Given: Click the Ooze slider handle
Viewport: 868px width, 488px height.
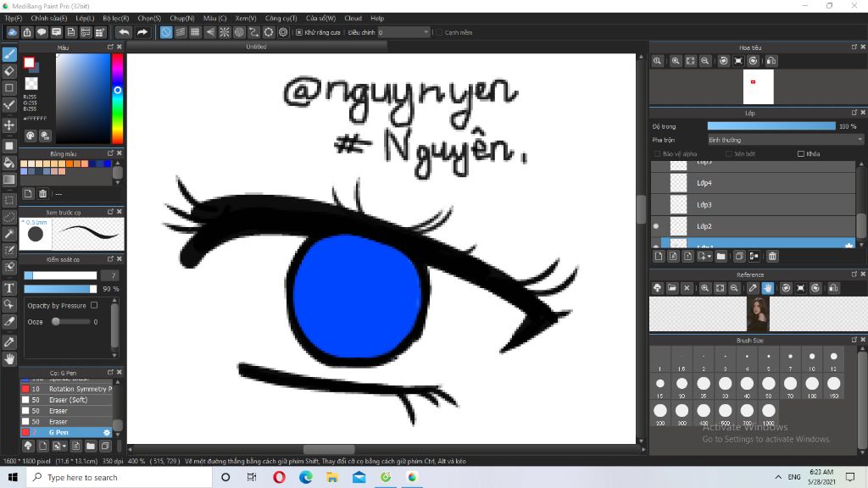Looking at the screenshot, I should [x=55, y=321].
